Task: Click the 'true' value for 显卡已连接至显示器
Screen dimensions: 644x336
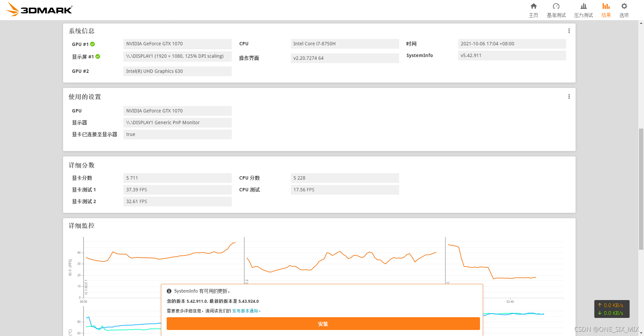Action: click(177, 134)
